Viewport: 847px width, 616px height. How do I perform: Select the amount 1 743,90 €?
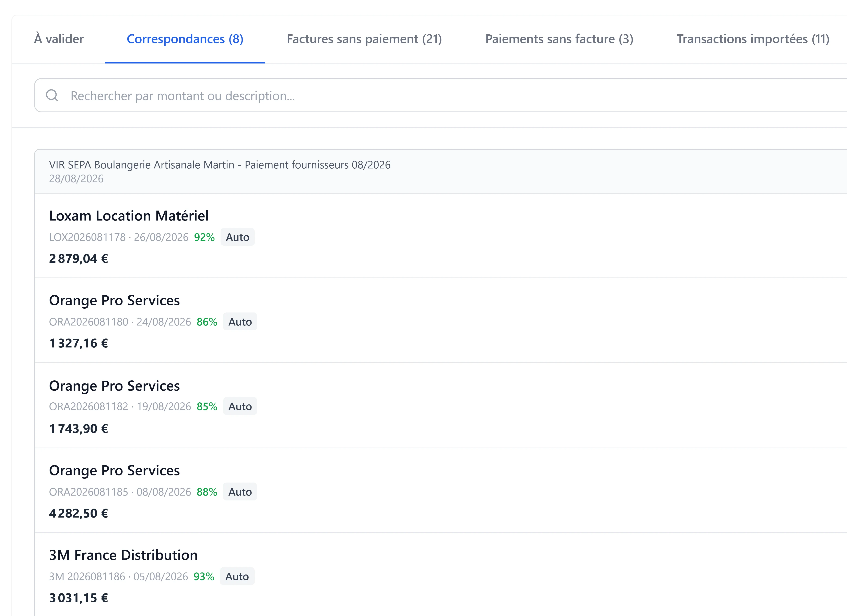tap(78, 429)
